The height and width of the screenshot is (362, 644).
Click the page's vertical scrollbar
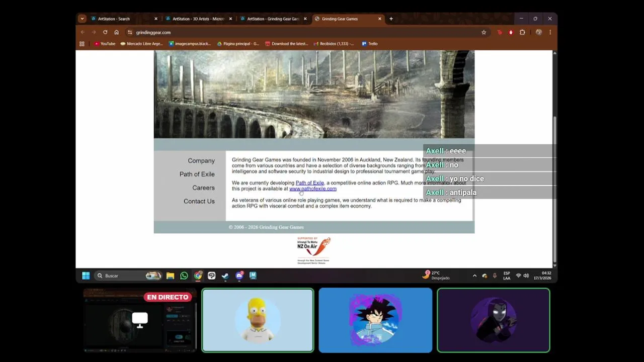[x=554, y=189]
